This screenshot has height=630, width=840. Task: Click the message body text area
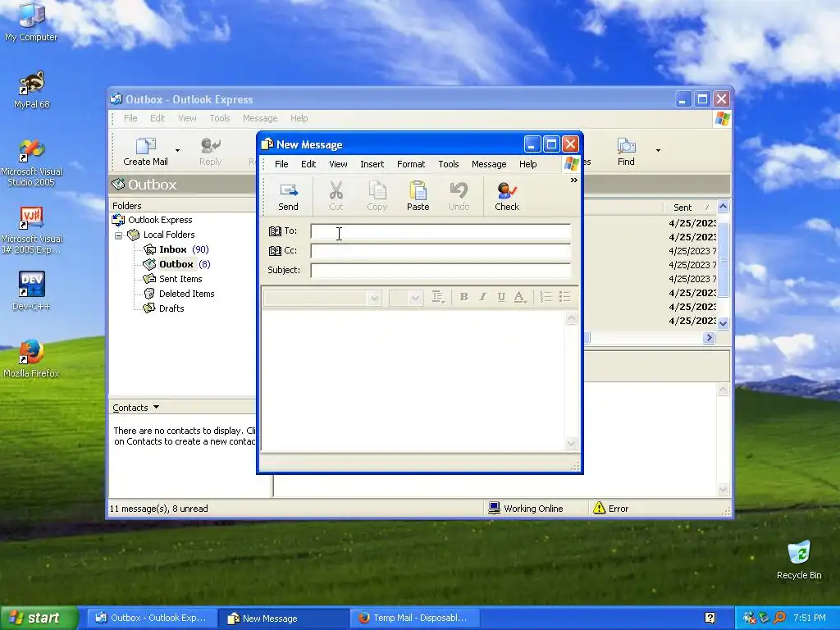pyautogui.click(x=413, y=381)
